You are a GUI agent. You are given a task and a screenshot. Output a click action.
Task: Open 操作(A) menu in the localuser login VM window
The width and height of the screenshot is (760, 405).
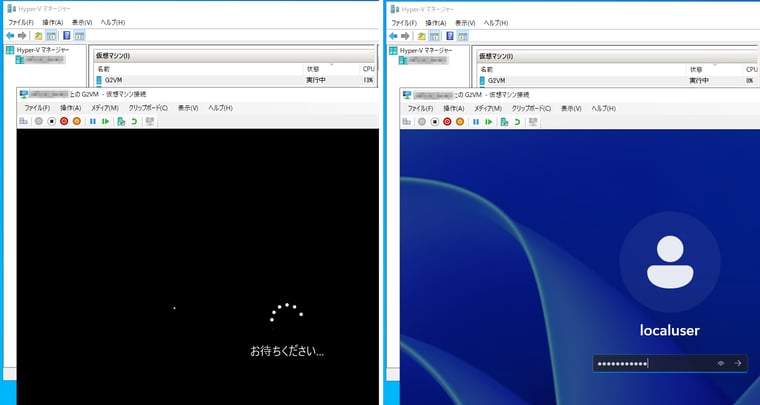(454, 109)
